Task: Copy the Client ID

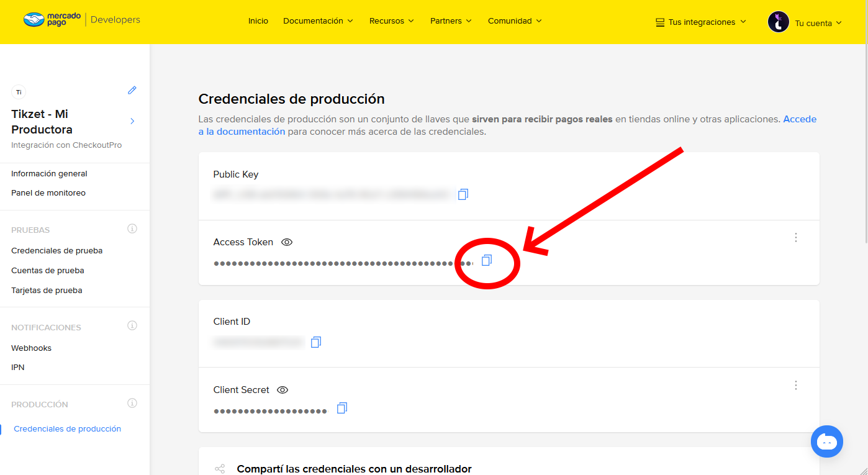Action: 316,342
